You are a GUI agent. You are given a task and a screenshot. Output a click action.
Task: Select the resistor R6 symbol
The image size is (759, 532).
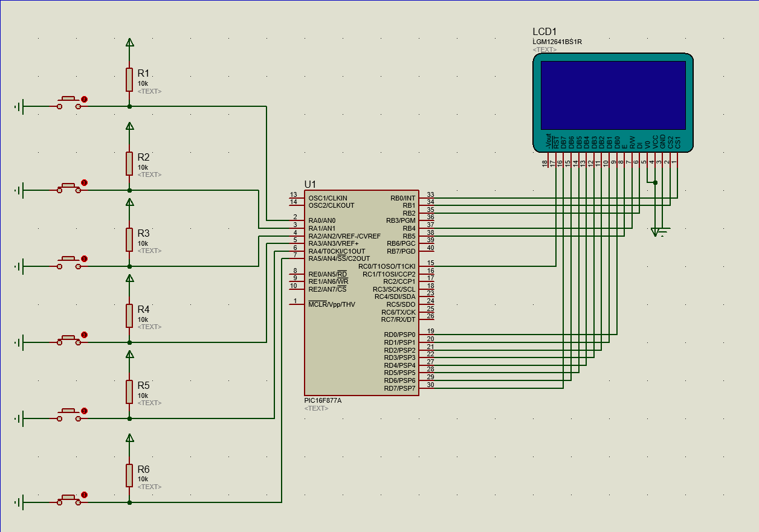[129, 475]
